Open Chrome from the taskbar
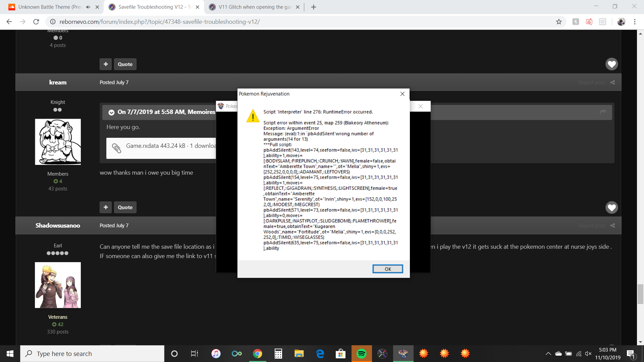 pos(258,354)
